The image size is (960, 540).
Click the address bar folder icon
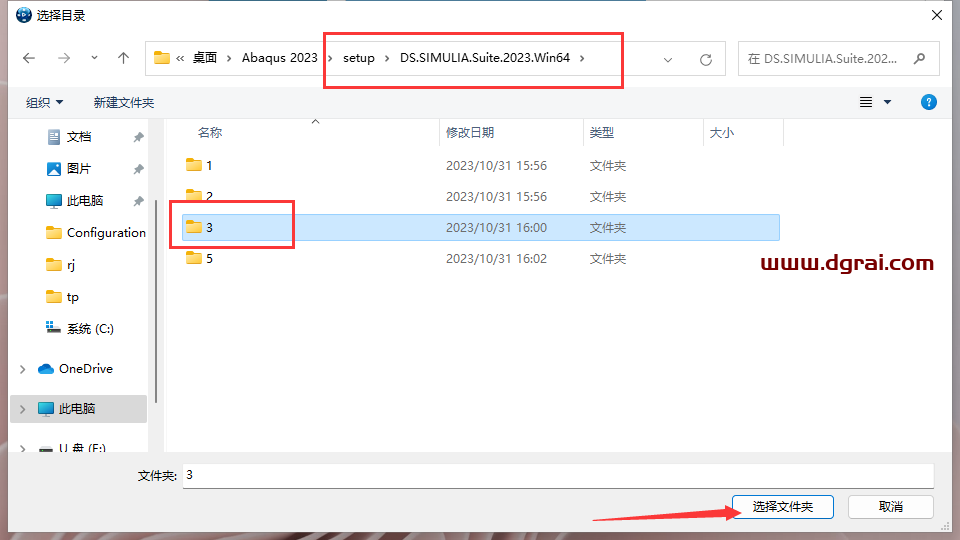coord(162,58)
